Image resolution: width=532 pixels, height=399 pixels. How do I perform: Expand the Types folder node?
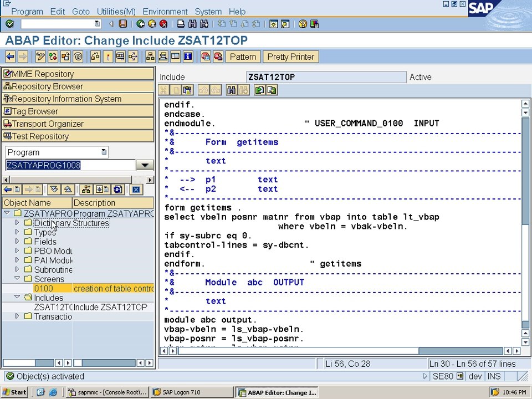coord(17,232)
